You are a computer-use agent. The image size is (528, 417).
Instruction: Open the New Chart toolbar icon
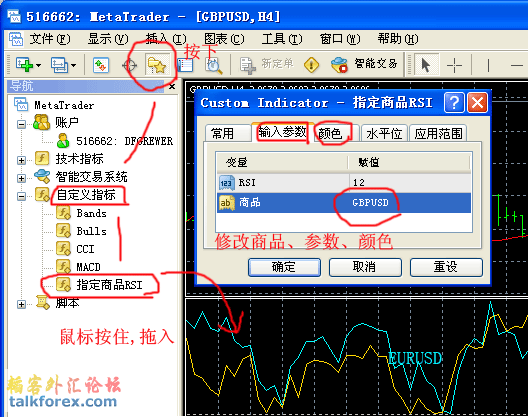[x=24, y=65]
